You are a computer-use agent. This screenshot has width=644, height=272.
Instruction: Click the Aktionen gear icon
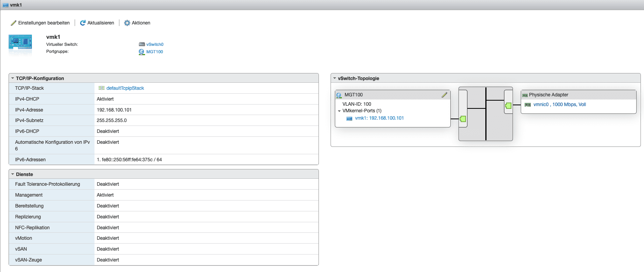(x=127, y=23)
